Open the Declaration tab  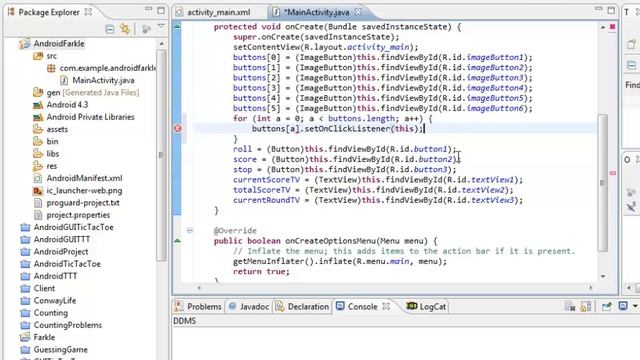point(302,307)
